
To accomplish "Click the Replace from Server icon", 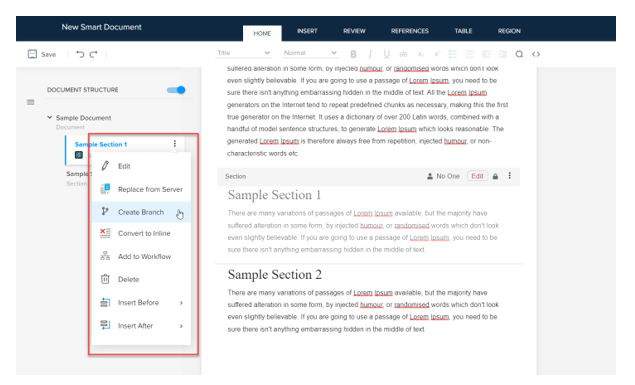I will pos(105,189).
